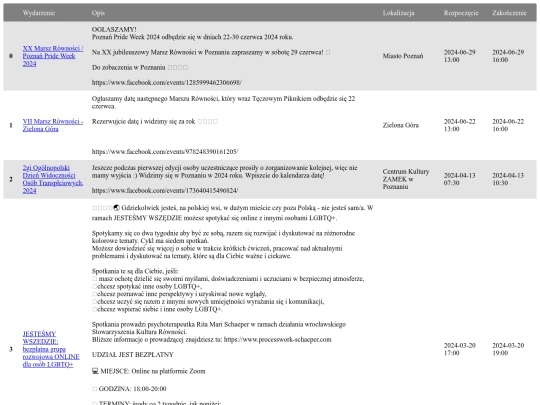Click the Facebook event URL ending 1285999462306698
The height and width of the screenshot is (405, 540).
pos(167,82)
